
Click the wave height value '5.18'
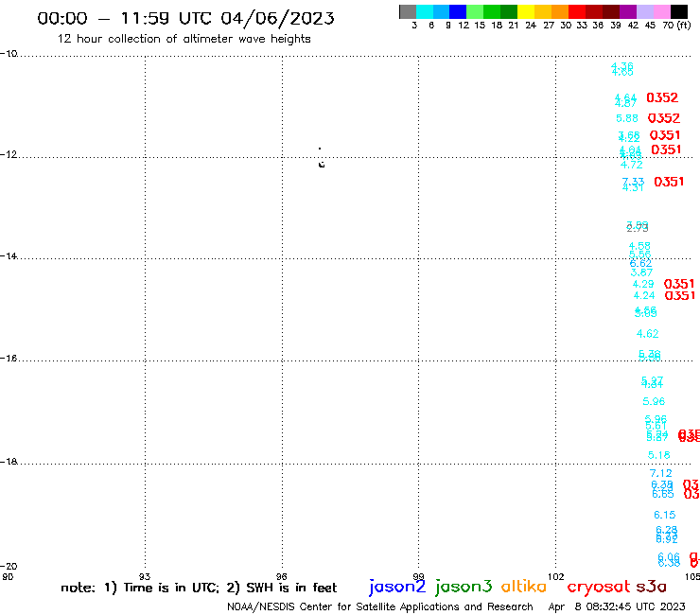pos(659,455)
